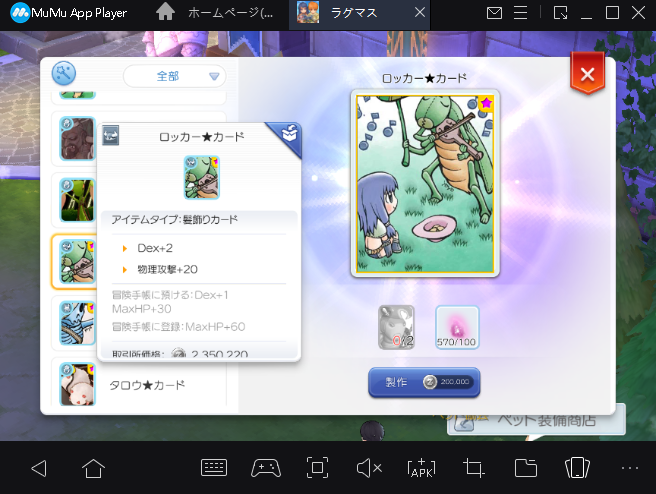The image size is (656, 494).
Task: Close the ラグマス tab
Action: click(x=420, y=13)
